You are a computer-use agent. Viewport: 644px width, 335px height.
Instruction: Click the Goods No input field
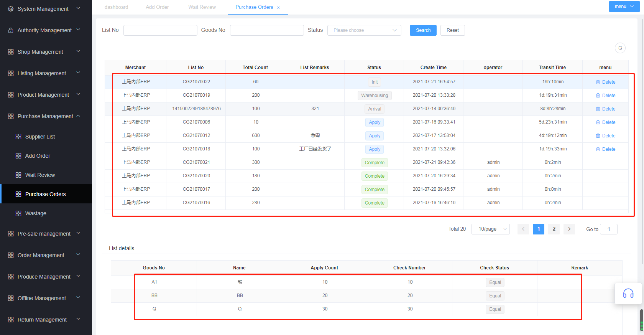(267, 30)
